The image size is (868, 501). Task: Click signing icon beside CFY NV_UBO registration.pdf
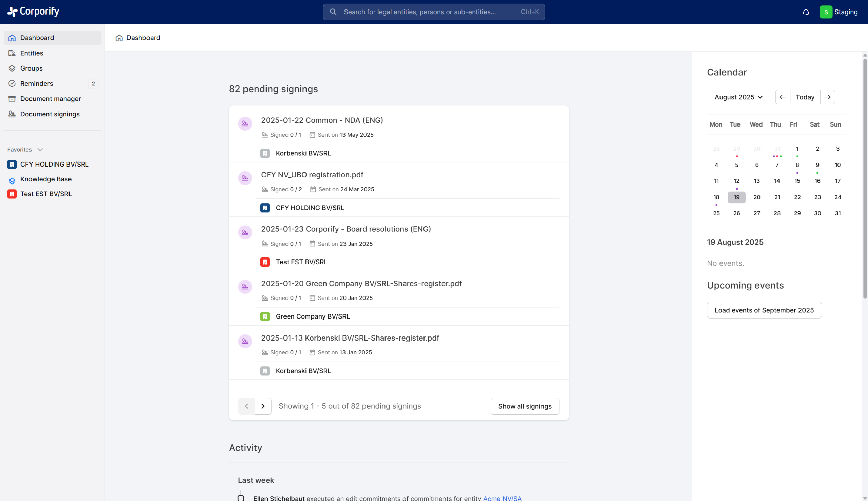click(x=245, y=178)
